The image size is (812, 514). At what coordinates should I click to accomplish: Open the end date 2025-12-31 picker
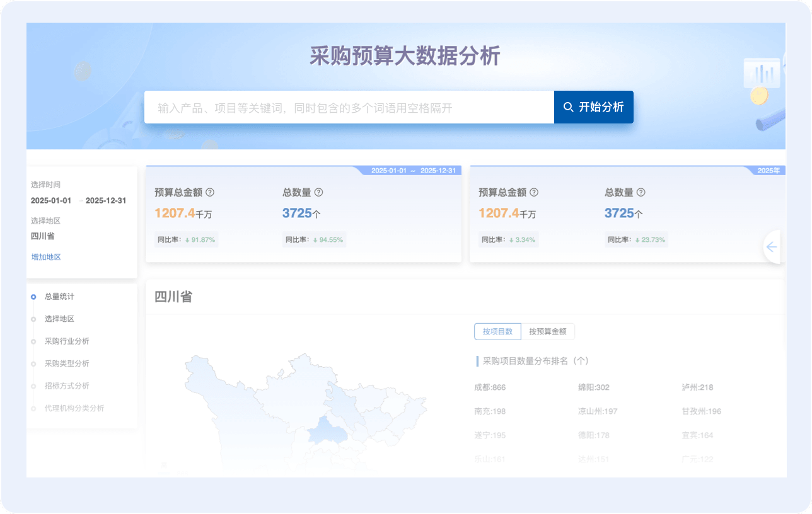click(x=106, y=201)
